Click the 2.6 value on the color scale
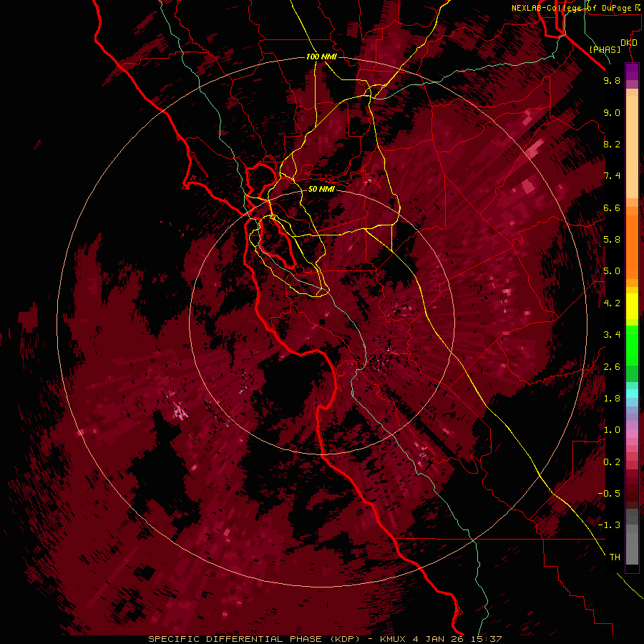The image size is (644, 644). point(612,367)
